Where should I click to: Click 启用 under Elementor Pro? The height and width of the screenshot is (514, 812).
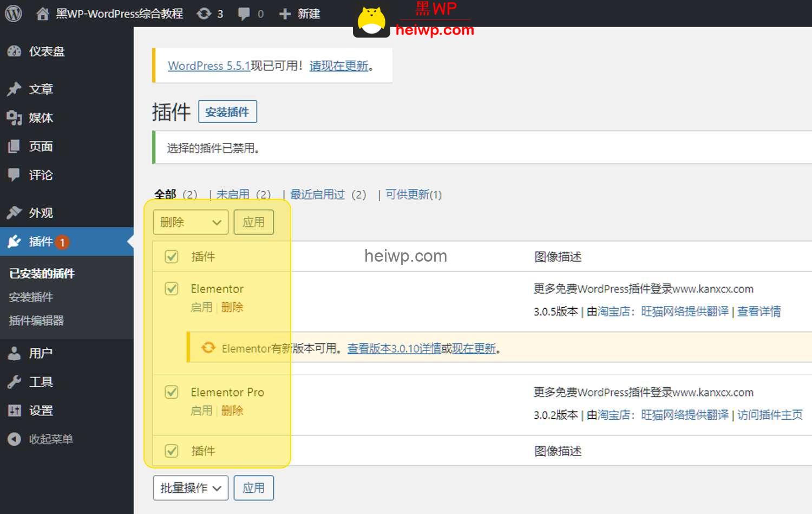201,411
